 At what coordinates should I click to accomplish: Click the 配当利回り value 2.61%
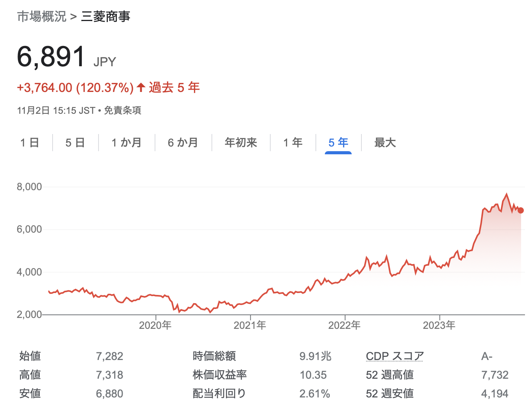pos(315,394)
